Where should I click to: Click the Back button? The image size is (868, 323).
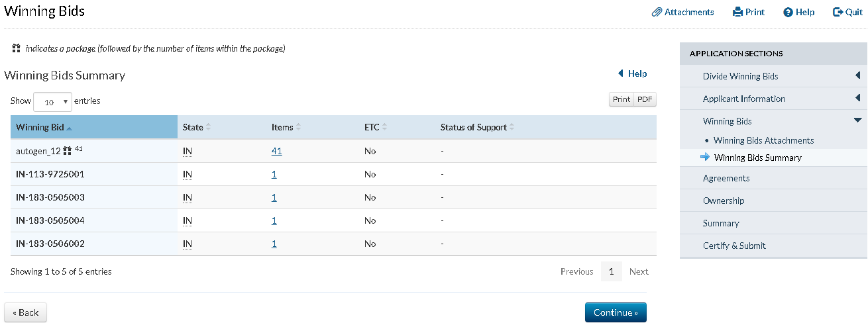click(26, 312)
